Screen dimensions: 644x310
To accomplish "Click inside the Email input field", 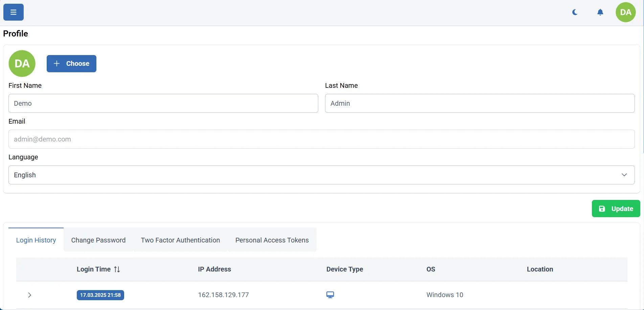I will 321,139.
